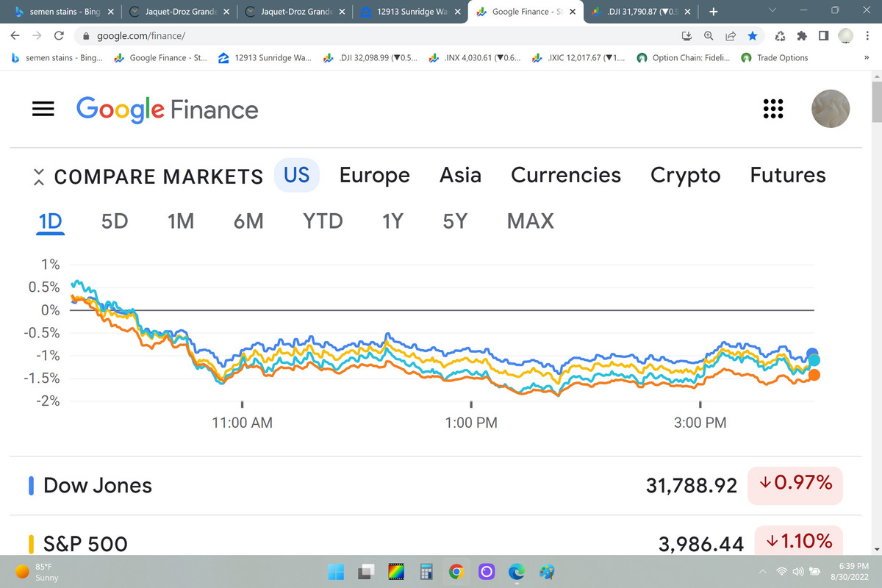Viewport: 882px width, 588px height.
Task: Select the 1D chart range
Action: click(x=51, y=220)
